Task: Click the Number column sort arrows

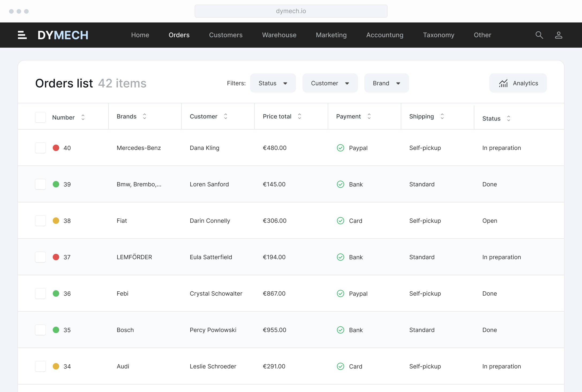Action: point(83,117)
